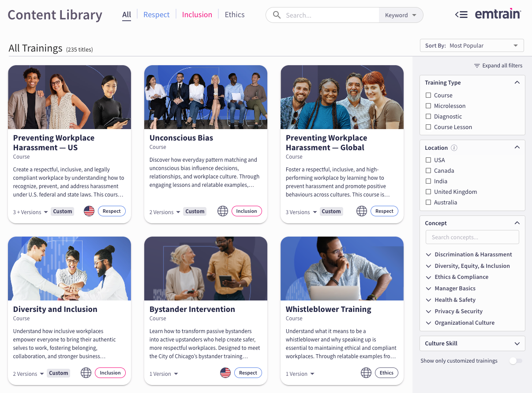Click the collapse sidebar icon beside the emtrain logo
The width and height of the screenshot is (532, 393).
point(461,14)
